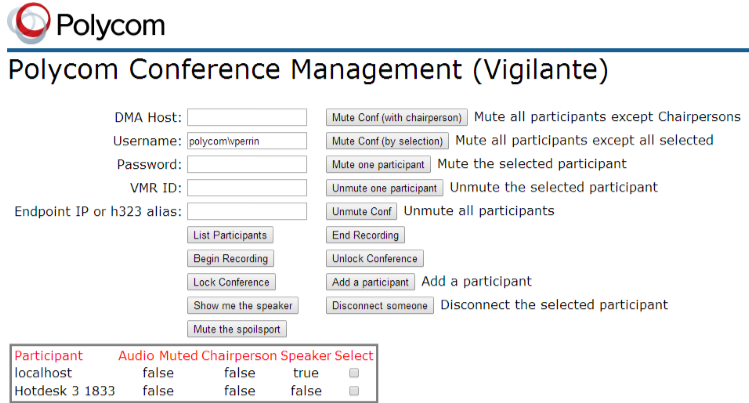
Task: Click Mute Conf (by selection) button
Action: [x=387, y=141]
